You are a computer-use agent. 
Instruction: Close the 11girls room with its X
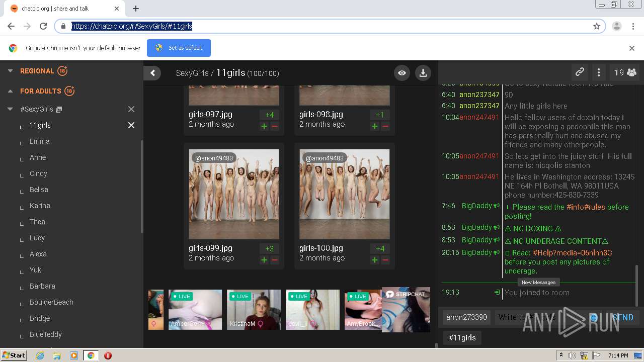click(131, 125)
